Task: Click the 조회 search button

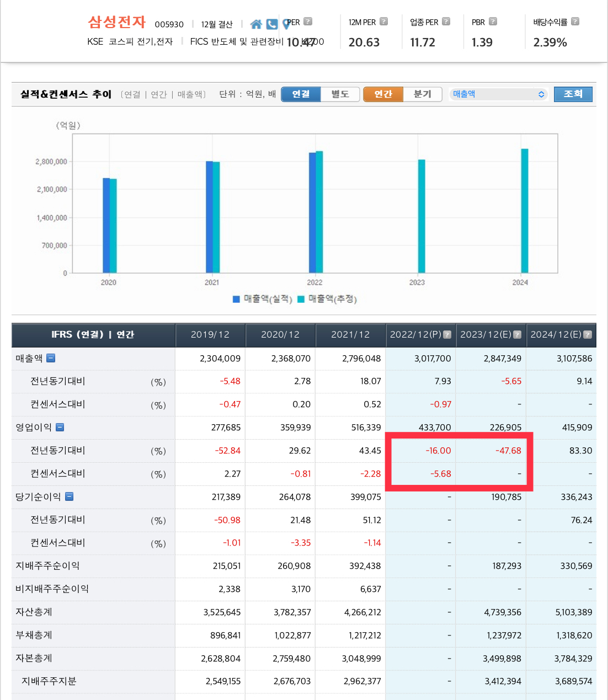Action: 573,94
